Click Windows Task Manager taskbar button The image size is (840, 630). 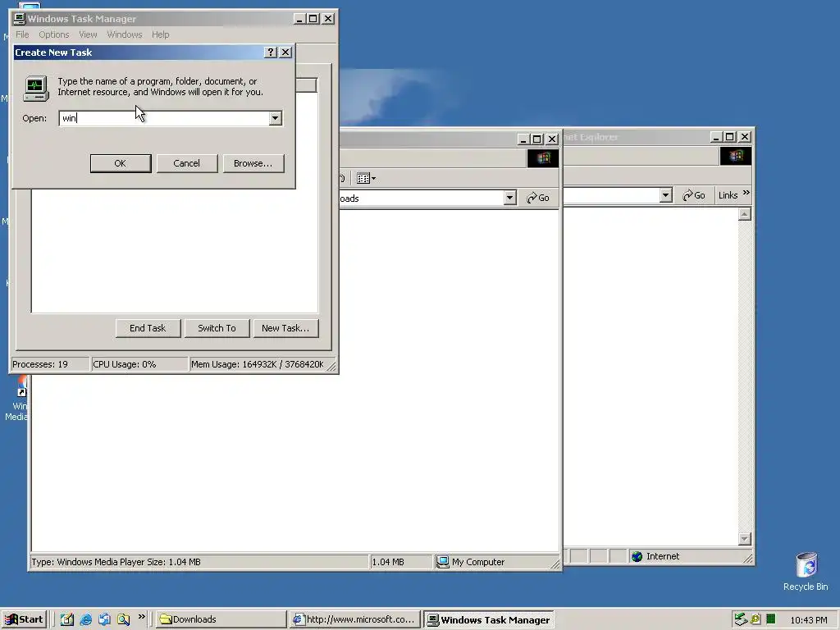pyautogui.click(x=489, y=620)
